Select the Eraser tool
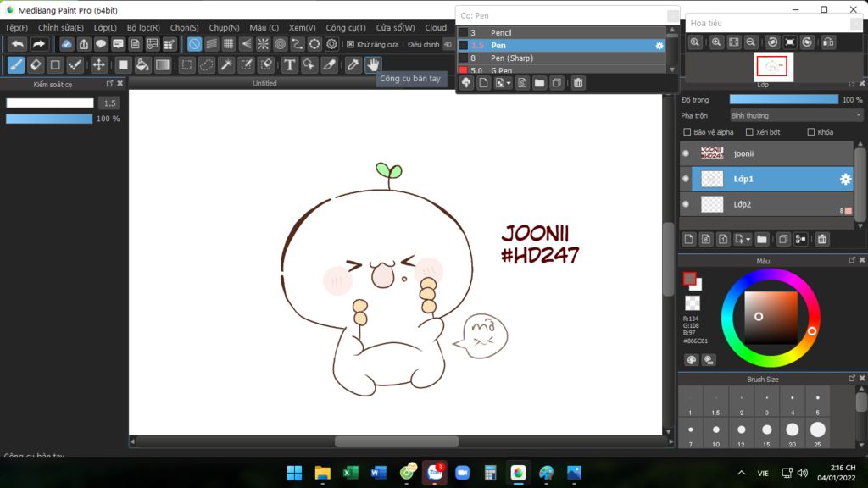This screenshot has width=868, height=488. 36,64
